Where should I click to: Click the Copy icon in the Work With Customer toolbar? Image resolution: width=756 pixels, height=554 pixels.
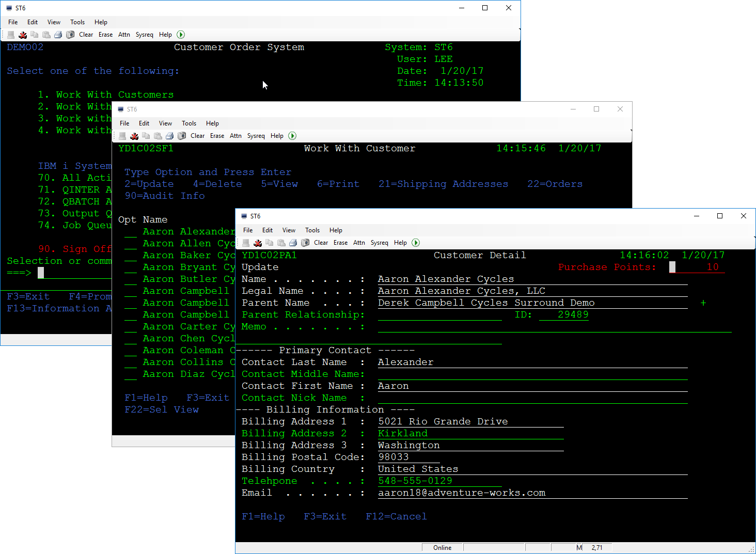point(146,136)
